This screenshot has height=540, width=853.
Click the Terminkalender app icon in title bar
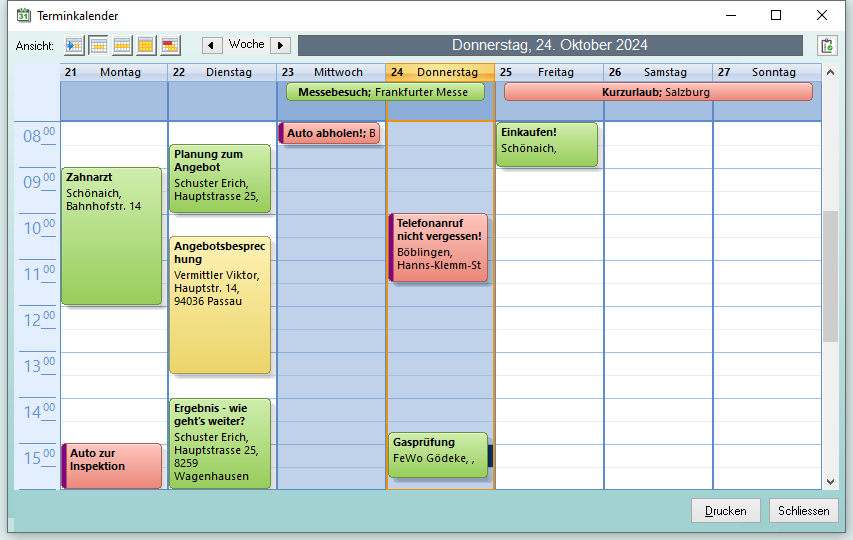click(x=24, y=15)
